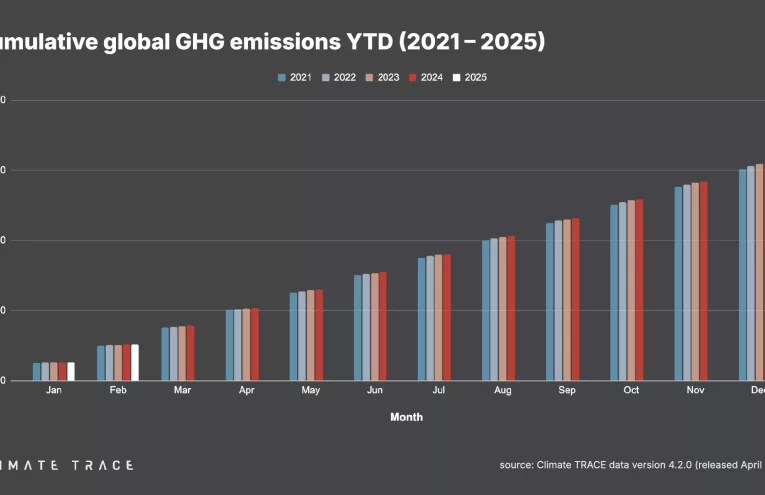Click the white 2025 bar in January
This screenshot has width=765, height=495.
pyautogui.click(x=71, y=371)
